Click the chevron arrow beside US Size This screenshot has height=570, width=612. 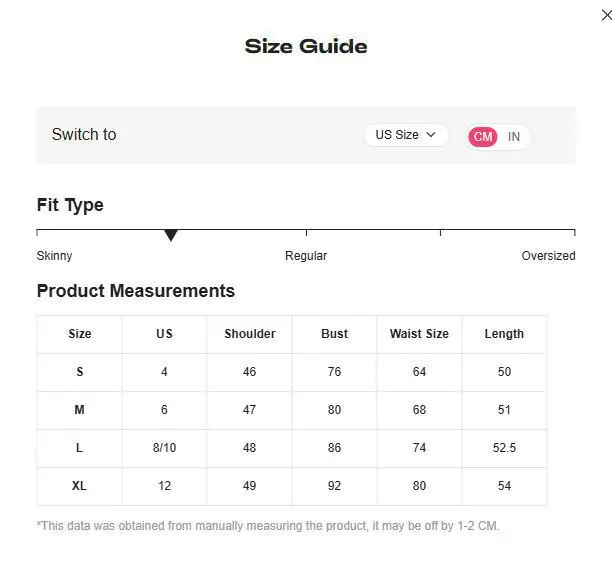(431, 135)
